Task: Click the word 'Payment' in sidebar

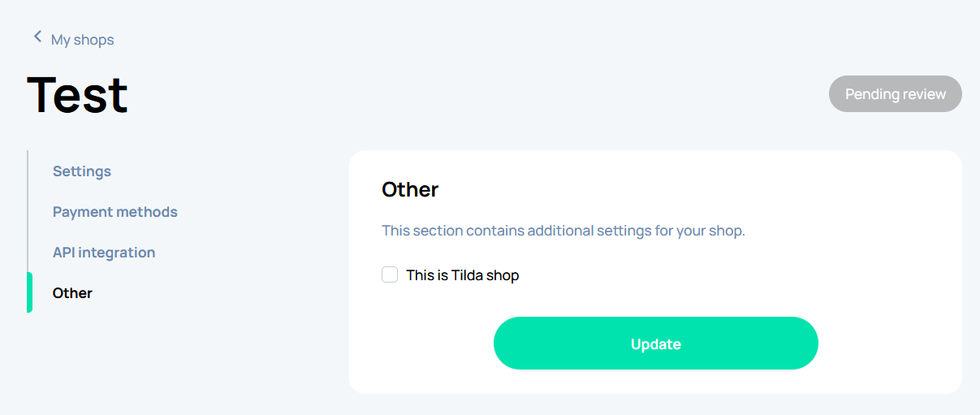Action: (x=82, y=212)
